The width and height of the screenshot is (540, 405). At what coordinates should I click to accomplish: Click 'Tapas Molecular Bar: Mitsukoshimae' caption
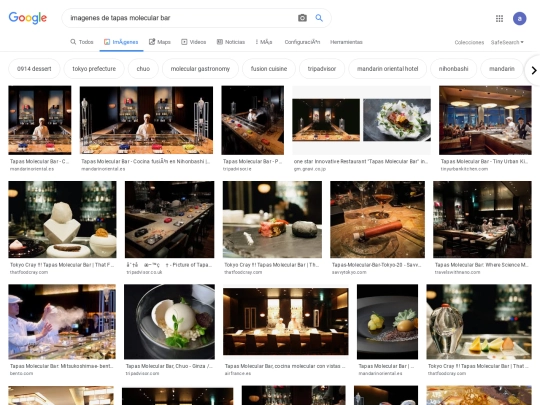click(x=61, y=366)
